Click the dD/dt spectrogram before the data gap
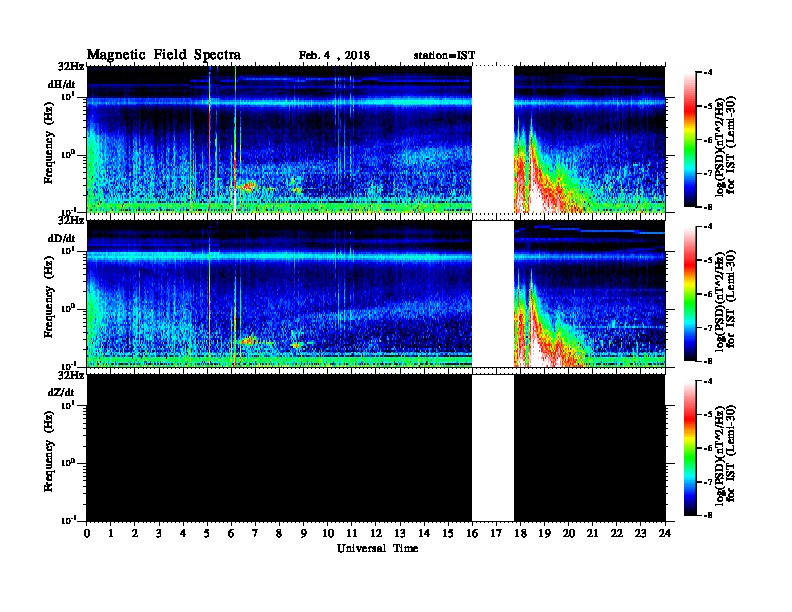 tap(279, 293)
